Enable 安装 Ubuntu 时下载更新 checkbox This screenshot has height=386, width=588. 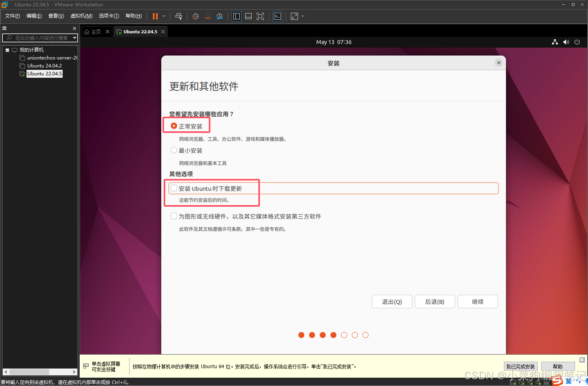pos(174,188)
